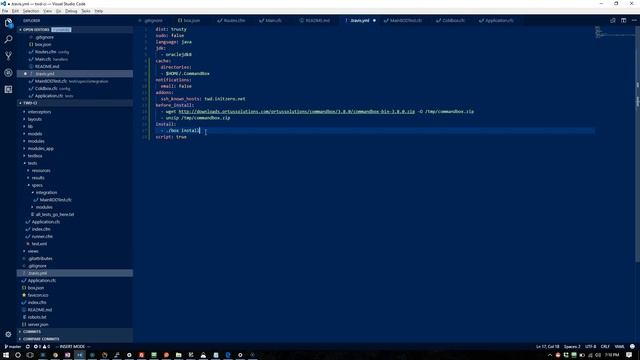Expand the Commits section
Screen dimensions: 640x360
coord(75,331)
